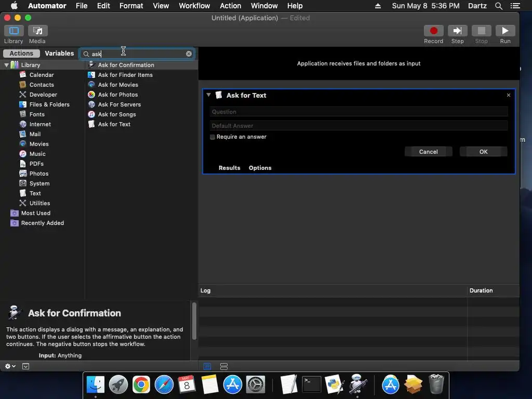Open the Workflow menu
Viewport: 532px width, 399px height.
click(194, 6)
